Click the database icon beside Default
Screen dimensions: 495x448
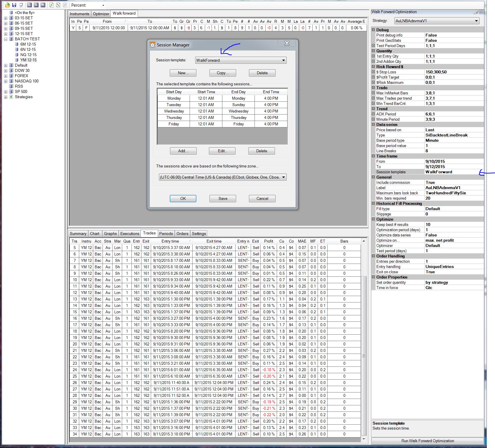pos(11,65)
